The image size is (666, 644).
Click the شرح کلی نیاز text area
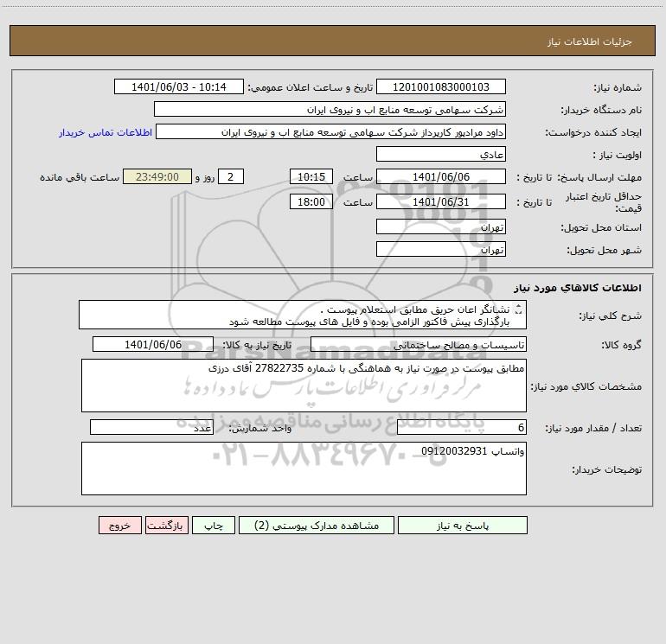303,315
